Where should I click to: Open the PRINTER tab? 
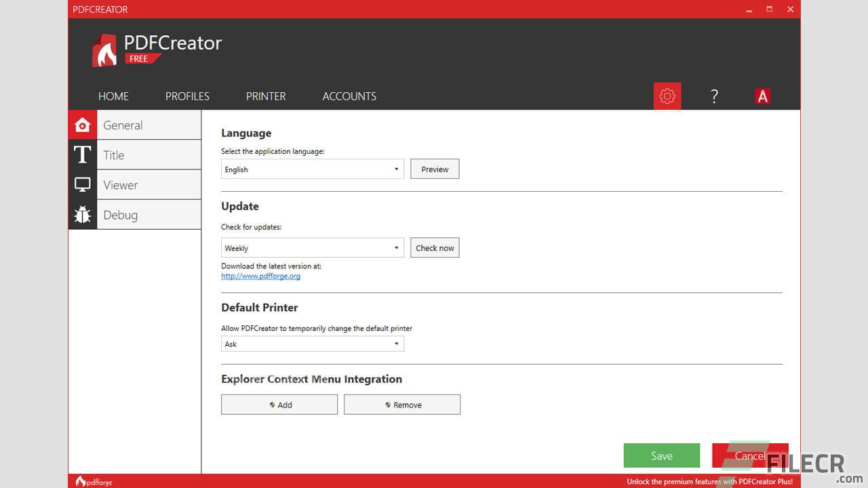(x=265, y=96)
